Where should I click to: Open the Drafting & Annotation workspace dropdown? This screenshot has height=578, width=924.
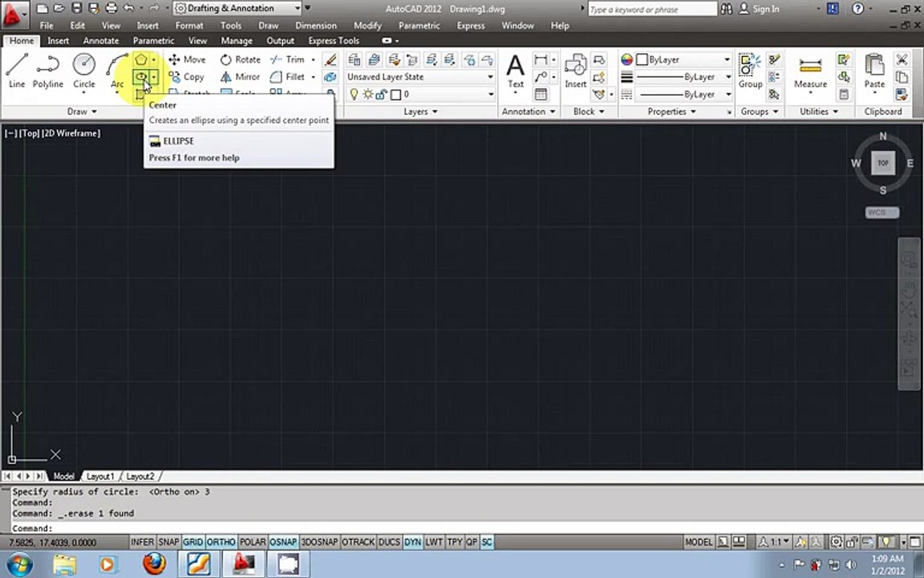pyautogui.click(x=238, y=8)
